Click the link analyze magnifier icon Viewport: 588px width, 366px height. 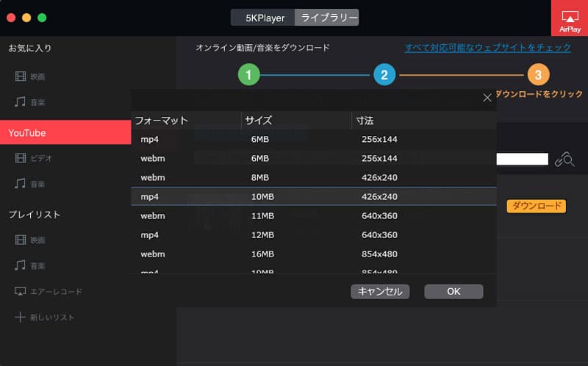[x=564, y=159]
